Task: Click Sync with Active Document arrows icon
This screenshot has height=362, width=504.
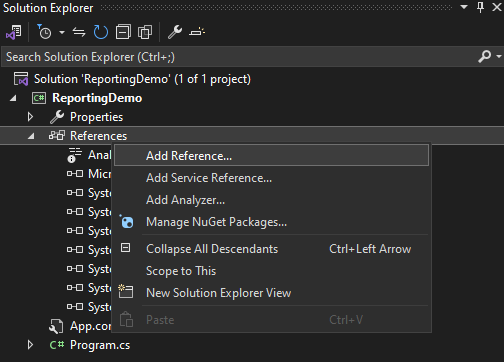Action: [x=79, y=32]
